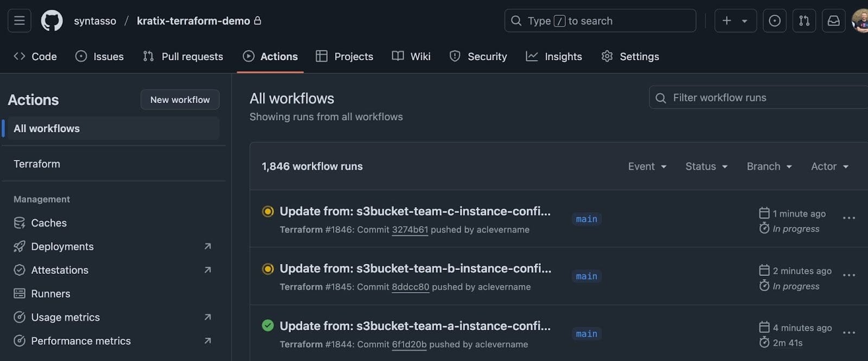Click the in-progress status icon of run #1845
This screenshot has width=868, height=361.
point(268,269)
